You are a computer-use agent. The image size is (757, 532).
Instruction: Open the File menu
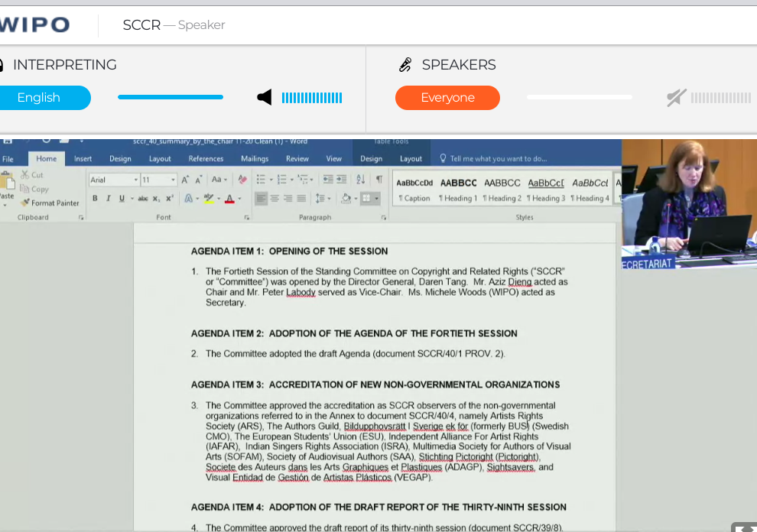tap(8, 159)
